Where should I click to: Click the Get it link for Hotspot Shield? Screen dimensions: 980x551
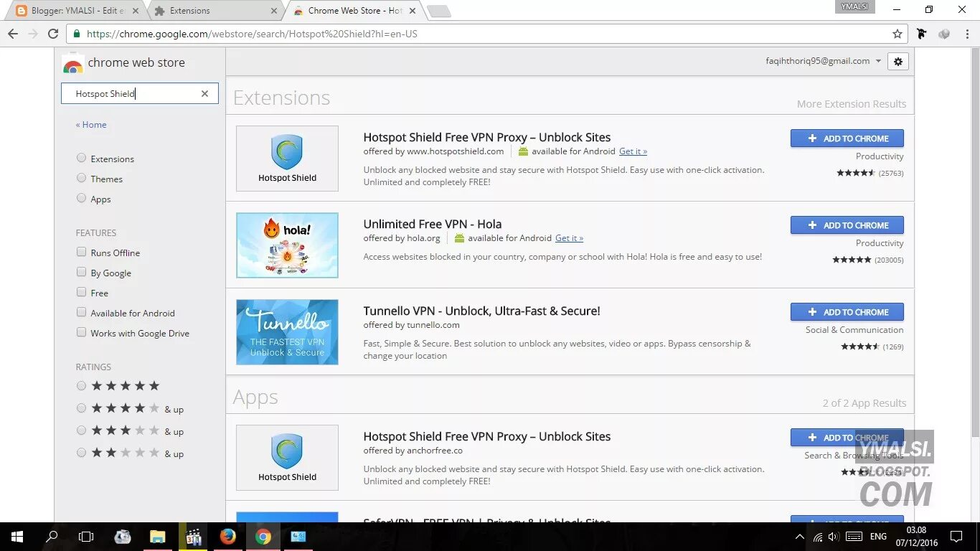632,151
